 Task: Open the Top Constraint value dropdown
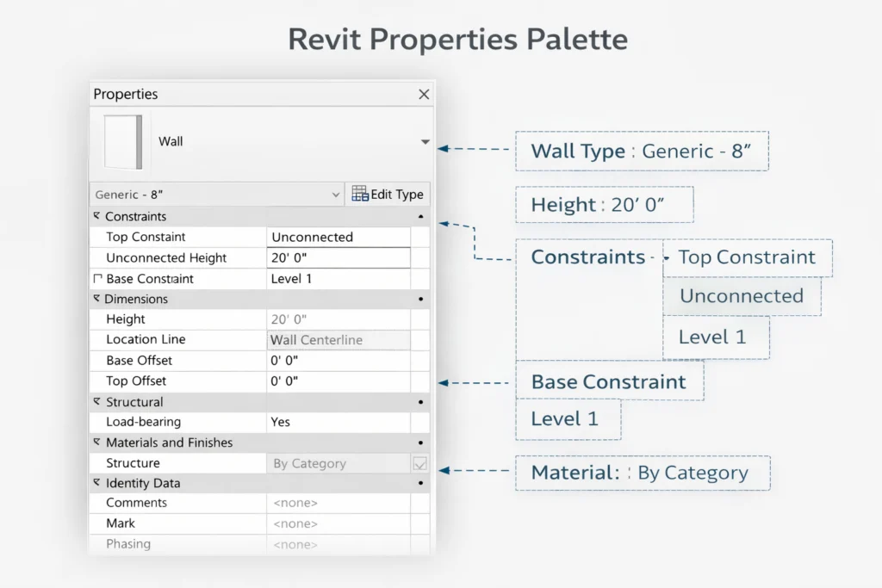click(338, 237)
